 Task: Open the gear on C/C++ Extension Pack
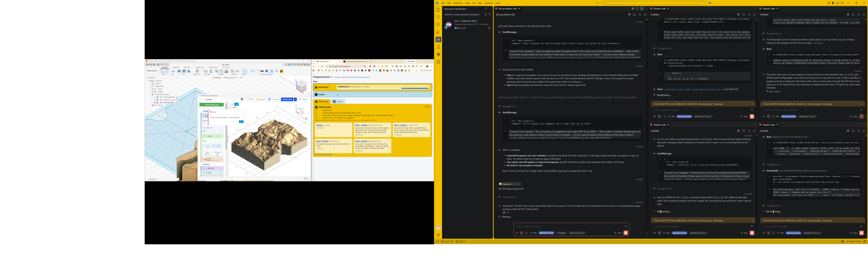point(489,28)
